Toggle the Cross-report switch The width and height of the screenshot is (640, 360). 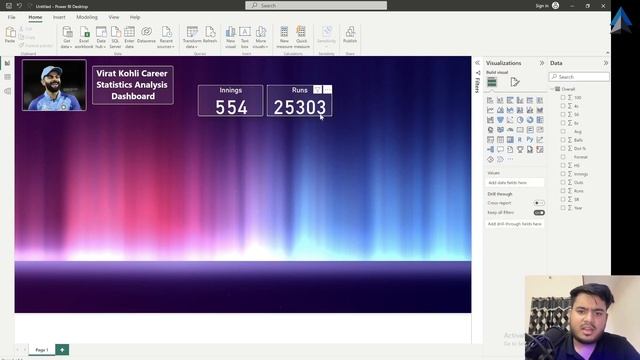[x=539, y=203]
